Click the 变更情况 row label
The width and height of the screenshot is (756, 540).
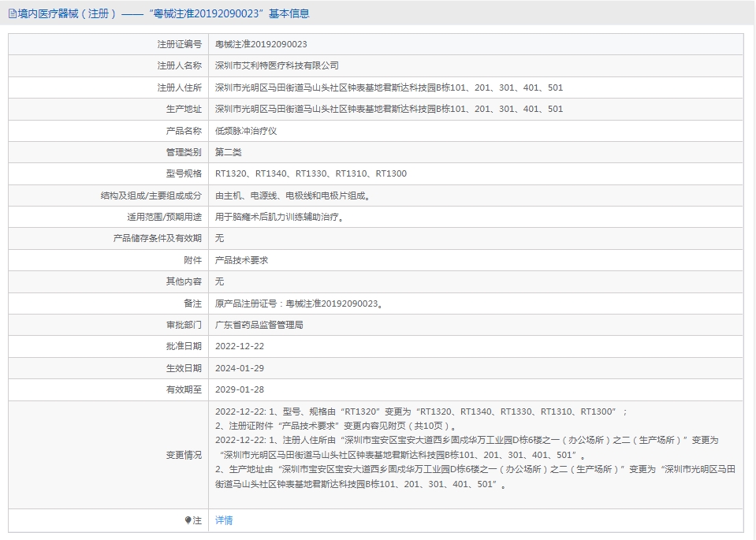[x=184, y=455]
